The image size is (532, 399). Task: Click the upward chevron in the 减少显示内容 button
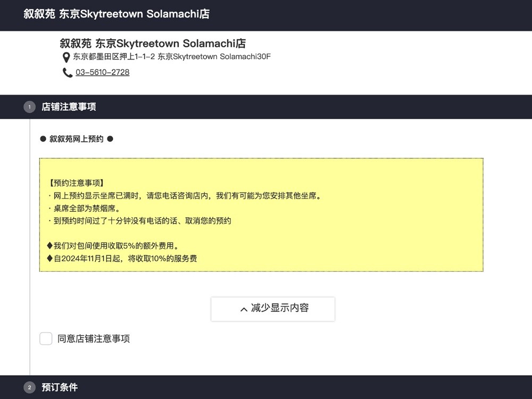244,310
